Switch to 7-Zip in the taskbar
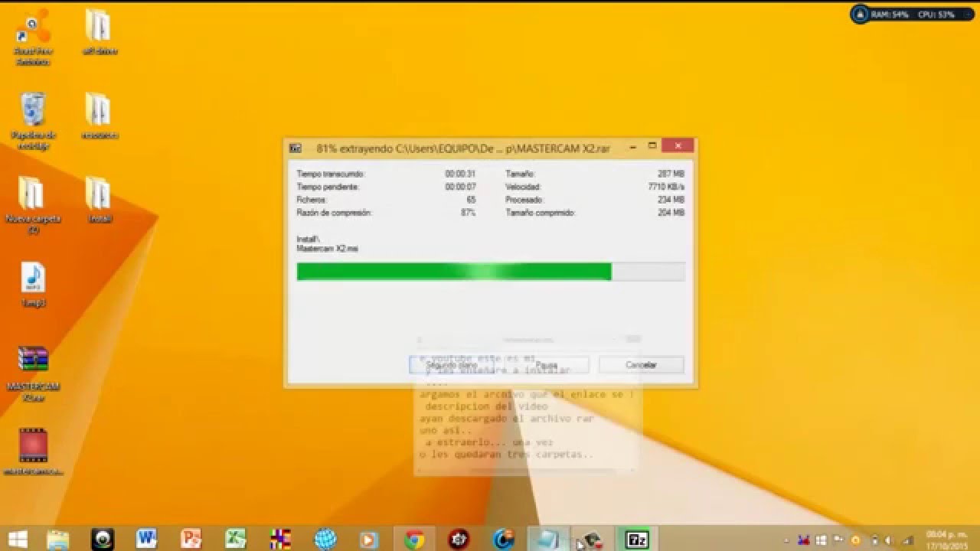The width and height of the screenshot is (980, 551). point(637,539)
